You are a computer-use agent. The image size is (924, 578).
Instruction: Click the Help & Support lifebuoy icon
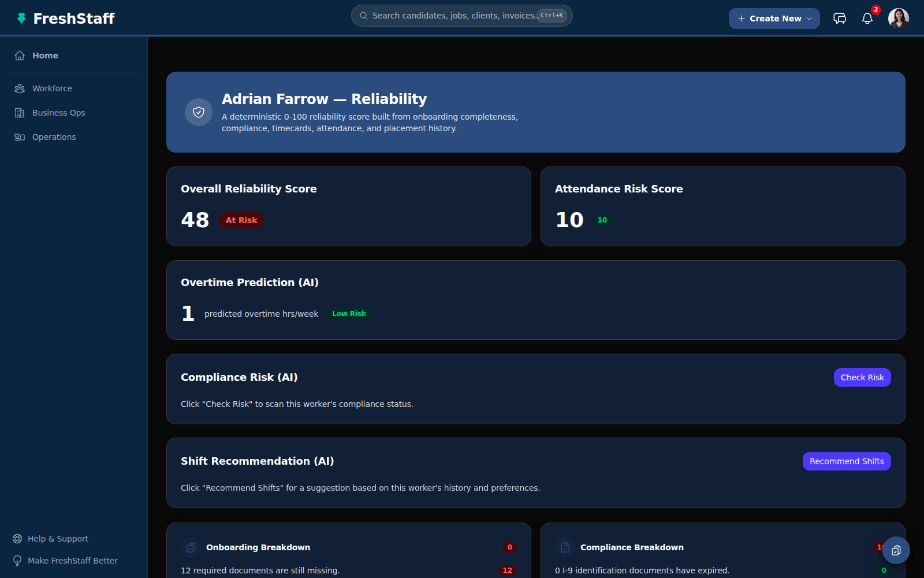pos(17,539)
